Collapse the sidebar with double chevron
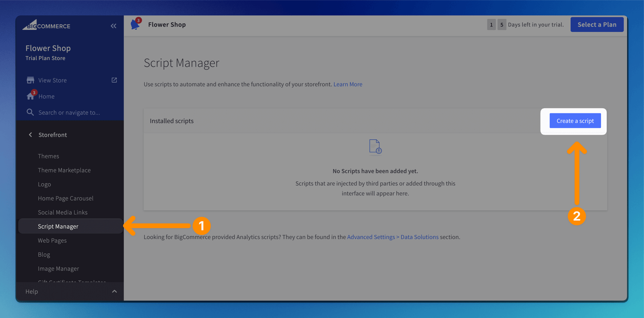Viewport: 644px width, 318px height. 114,26
